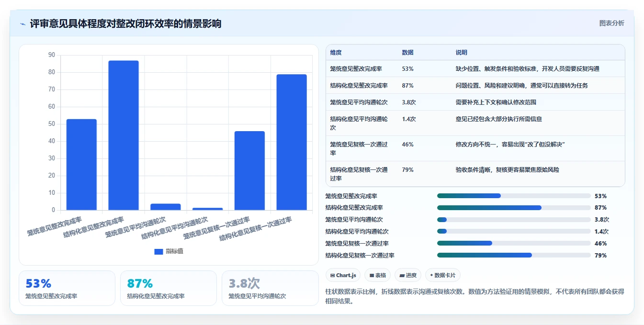Click the 53% value beside its progress bar
The image size is (644, 325).
tap(600, 196)
